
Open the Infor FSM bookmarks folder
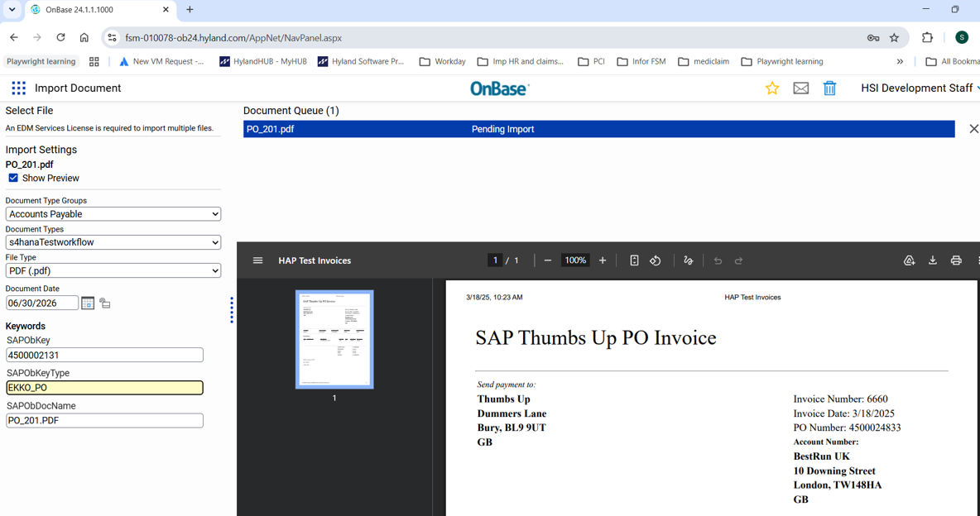pos(641,61)
